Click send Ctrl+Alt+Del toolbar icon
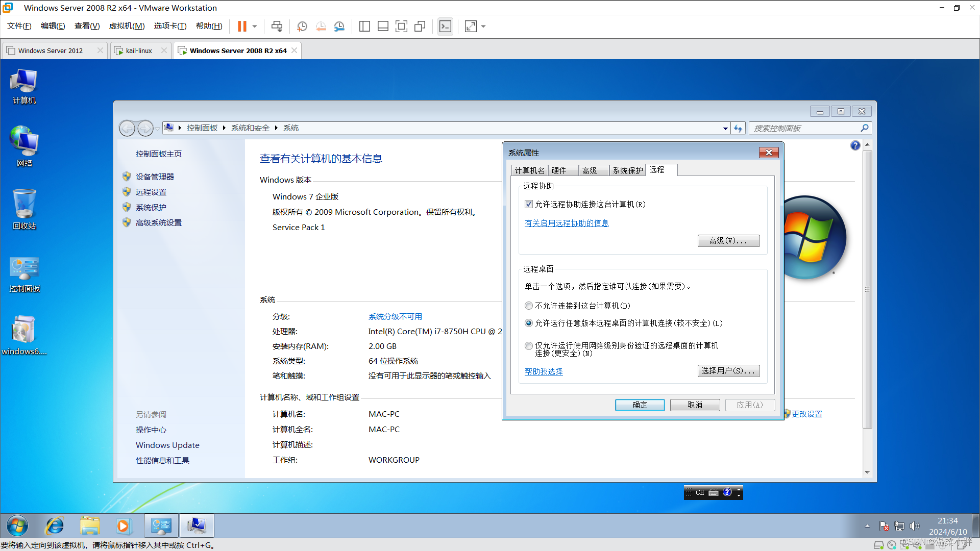This screenshot has width=980, height=551. [x=277, y=26]
